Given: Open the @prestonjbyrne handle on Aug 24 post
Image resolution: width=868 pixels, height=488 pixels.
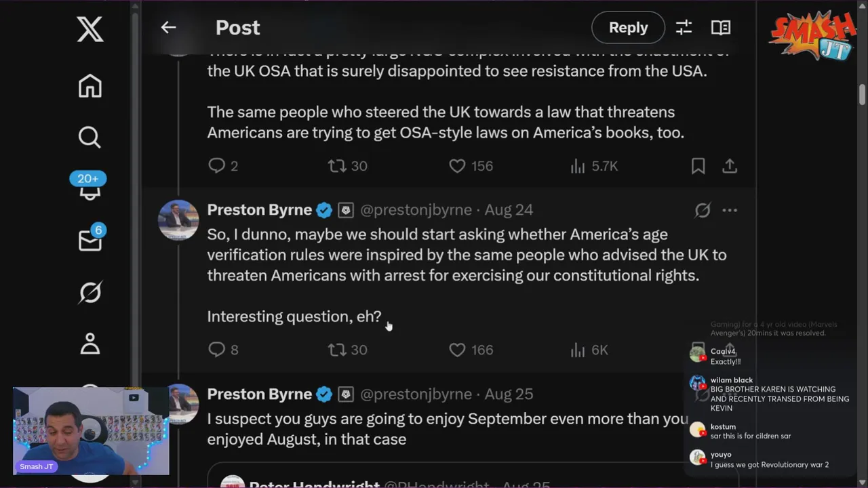Looking at the screenshot, I should click(x=416, y=210).
